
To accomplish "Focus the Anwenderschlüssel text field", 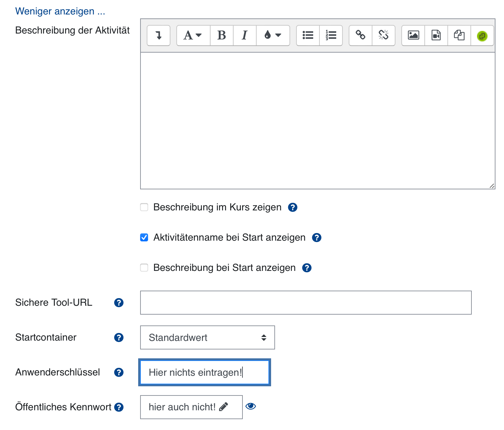I will click(205, 372).
